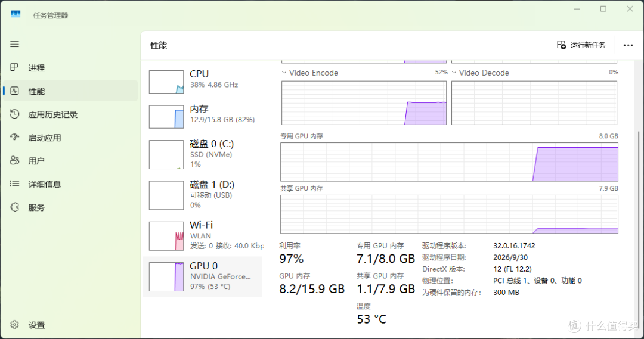Click the 8.2/15.9 GB GPU memory value

312,289
